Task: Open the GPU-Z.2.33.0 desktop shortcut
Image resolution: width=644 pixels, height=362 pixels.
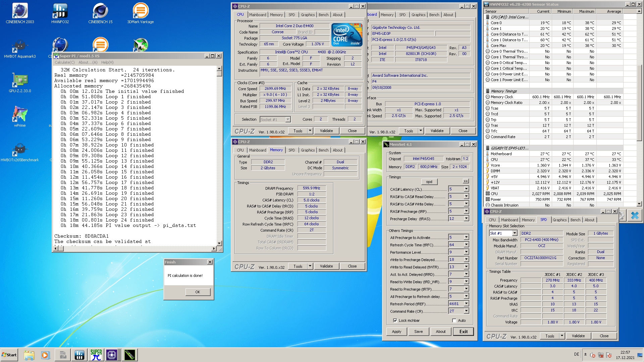Action: coord(20,83)
